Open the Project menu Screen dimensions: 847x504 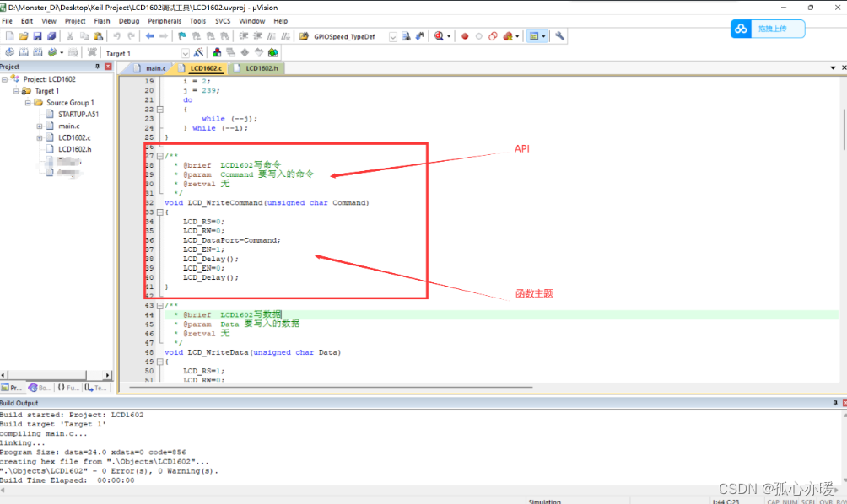pyautogui.click(x=75, y=21)
